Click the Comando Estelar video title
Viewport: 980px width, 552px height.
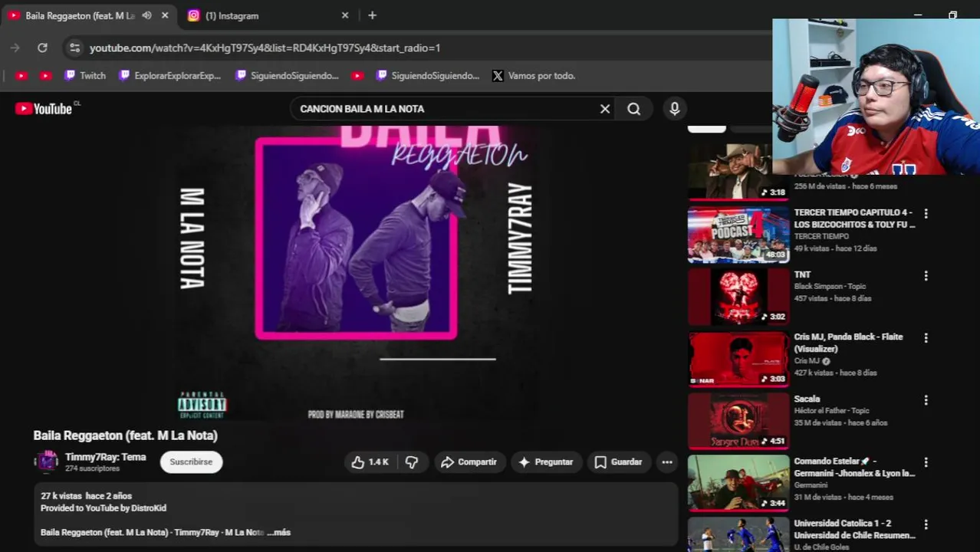tap(854, 467)
